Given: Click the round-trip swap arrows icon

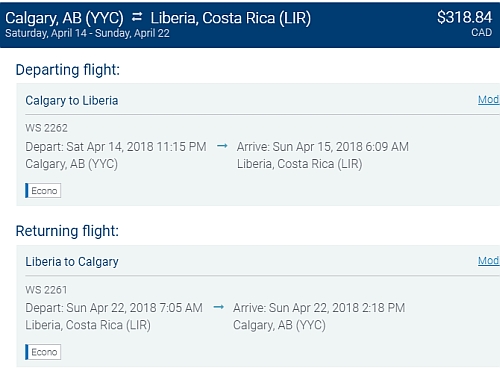Looking at the screenshot, I should 137,17.
